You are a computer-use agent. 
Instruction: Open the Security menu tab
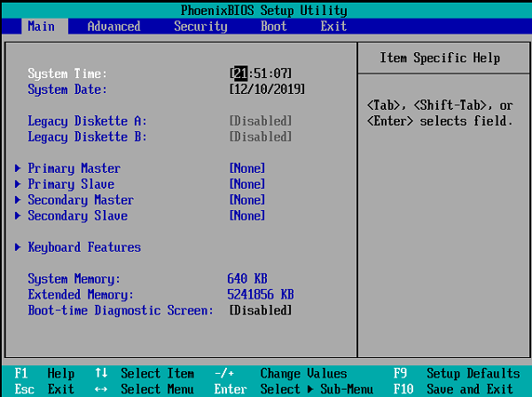[x=200, y=27]
